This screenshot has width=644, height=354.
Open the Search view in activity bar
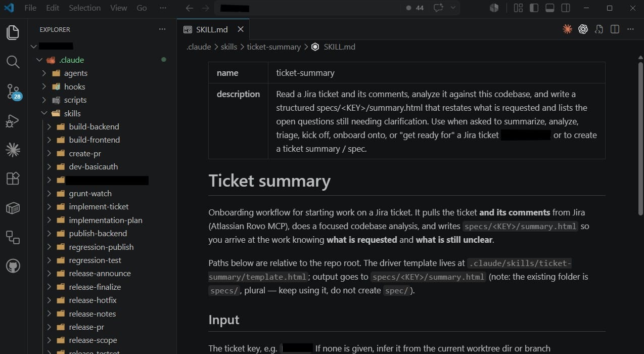click(13, 62)
